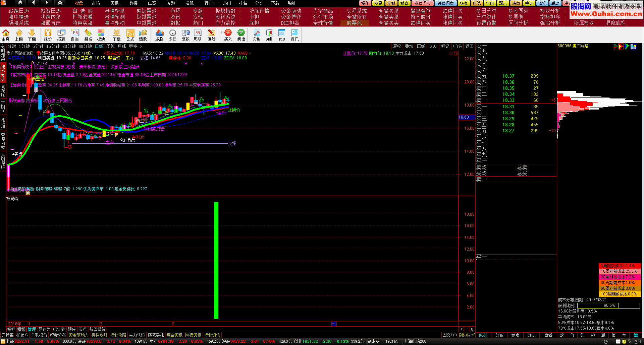Click the 指标 tab at chart bottom

pyautogui.click(x=11, y=329)
